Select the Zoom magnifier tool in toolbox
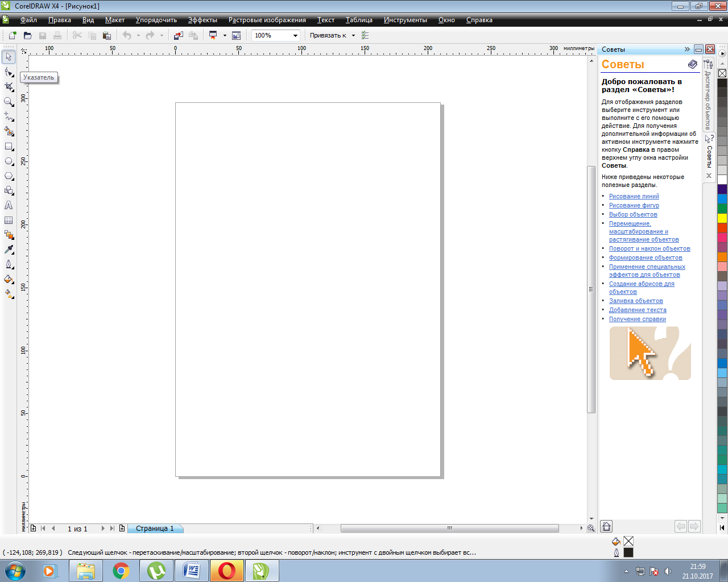Screen dimensions: 728x582 9,102
